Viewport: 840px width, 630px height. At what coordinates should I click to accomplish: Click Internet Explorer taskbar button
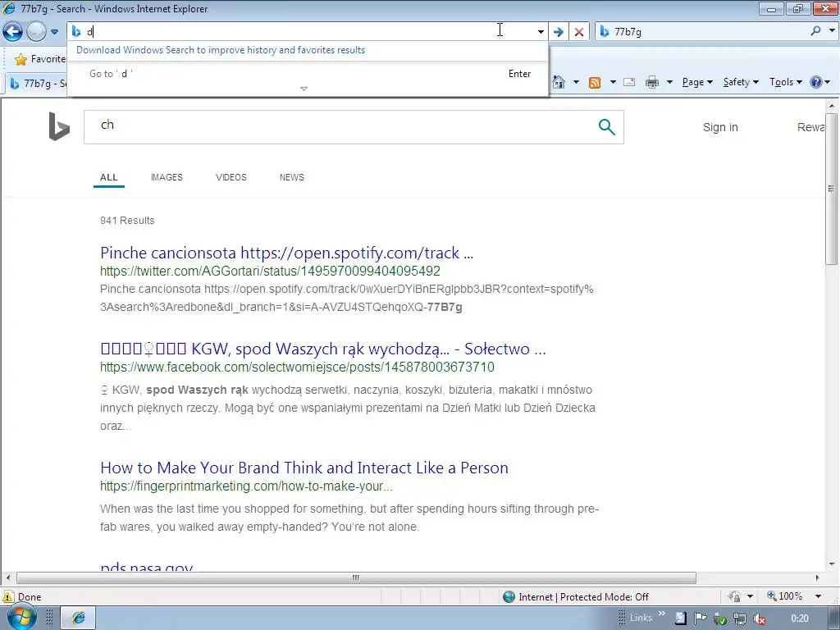point(78,619)
